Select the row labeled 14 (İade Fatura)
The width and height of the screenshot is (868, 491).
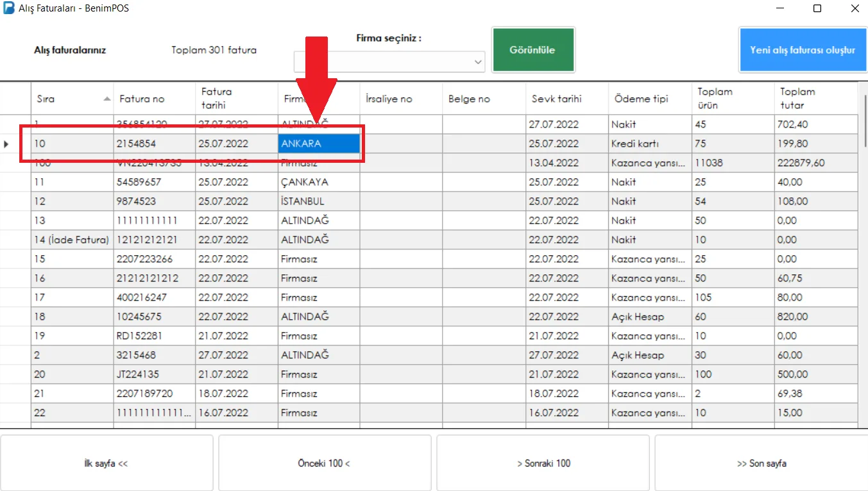click(x=72, y=240)
